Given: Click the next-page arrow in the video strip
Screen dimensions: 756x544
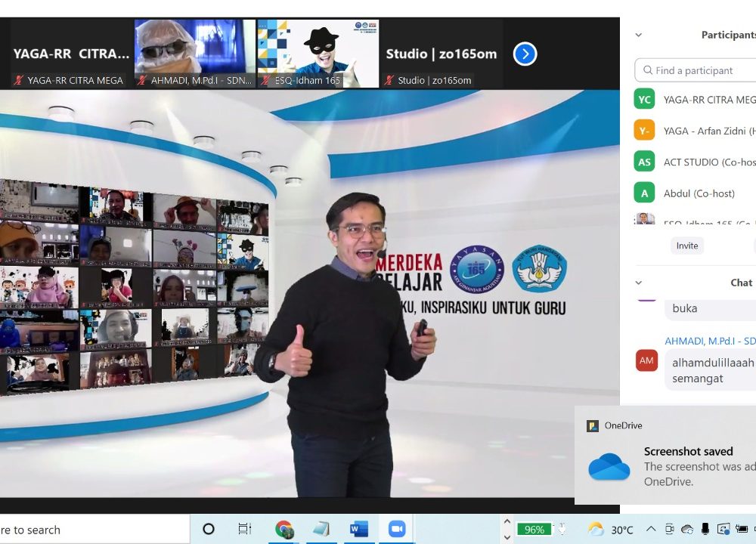Looking at the screenshot, I should coord(525,54).
